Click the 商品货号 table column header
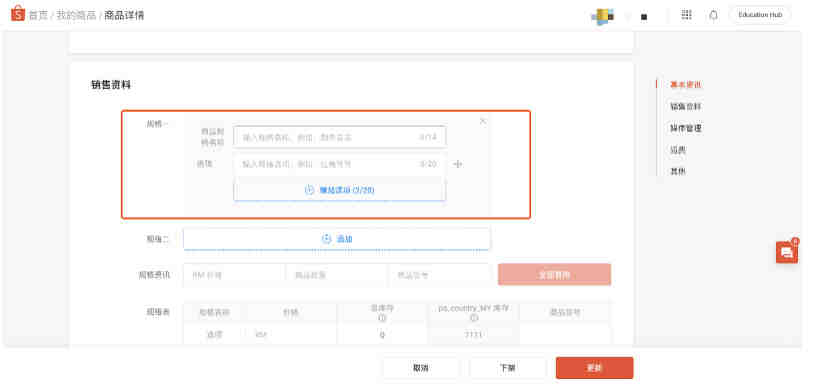This screenshot has width=813, height=386. point(565,312)
